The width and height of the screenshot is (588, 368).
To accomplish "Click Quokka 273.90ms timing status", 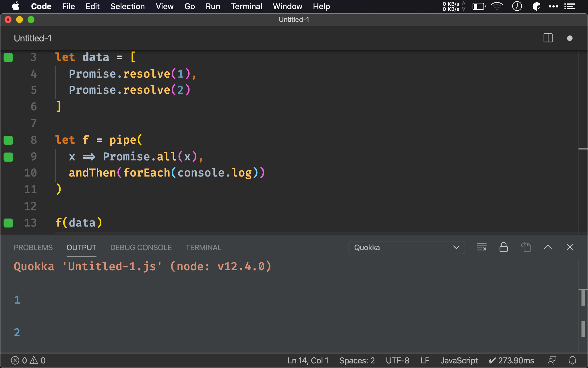I will [511, 361].
